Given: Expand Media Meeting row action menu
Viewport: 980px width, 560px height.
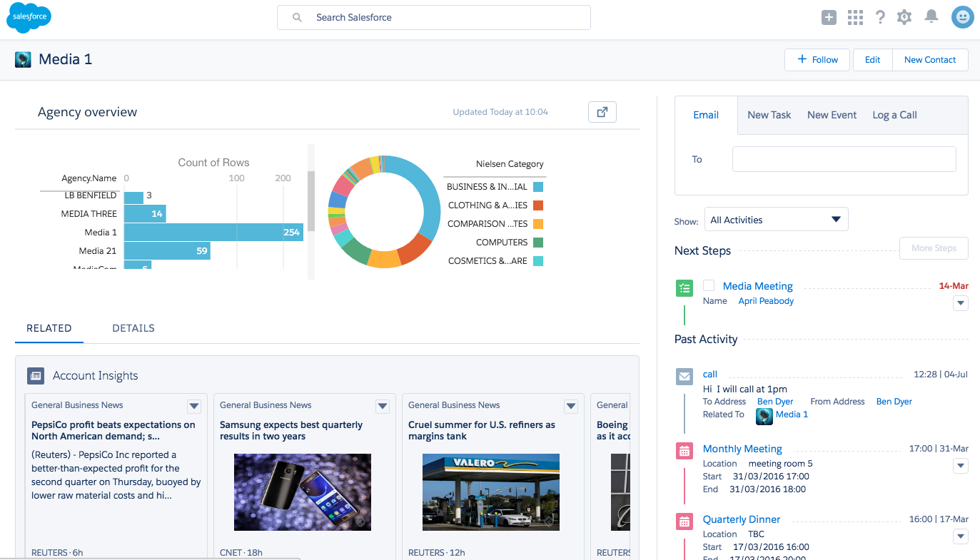Looking at the screenshot, I should tap(961, 303).
